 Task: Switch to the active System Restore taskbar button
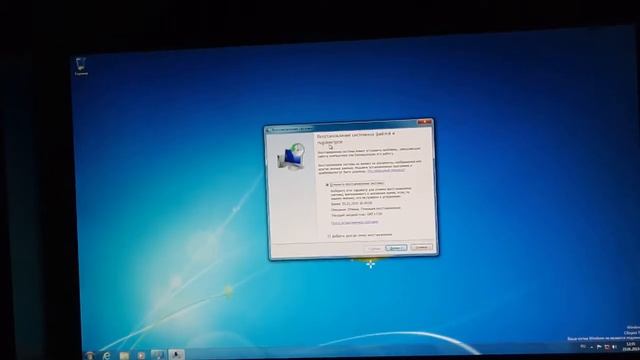(176, 355)
